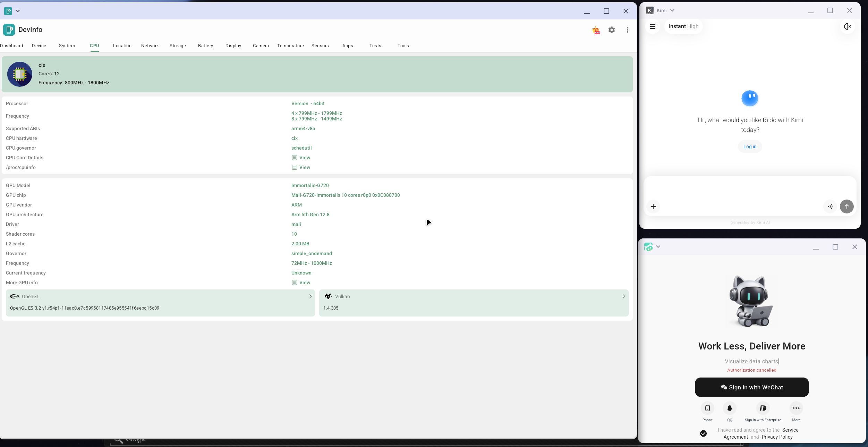Viewport: 868px width, 447px height.
Task: Choose Phone sign-in icon
Action: [x=708, y=408]
